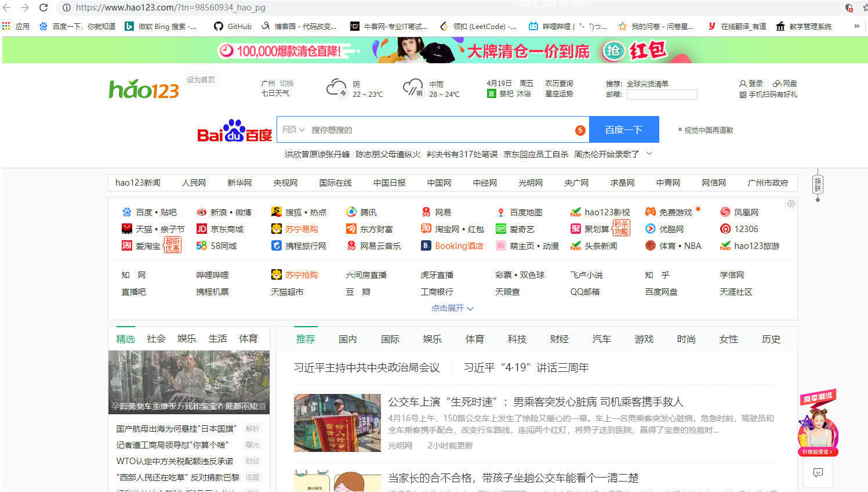Click inside the 邮箱 input field
This screenshot has width=868, height=492.
[x=663, y=95]
